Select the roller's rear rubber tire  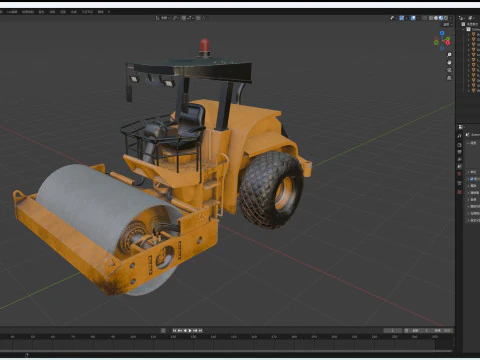(x=271, y=189)
